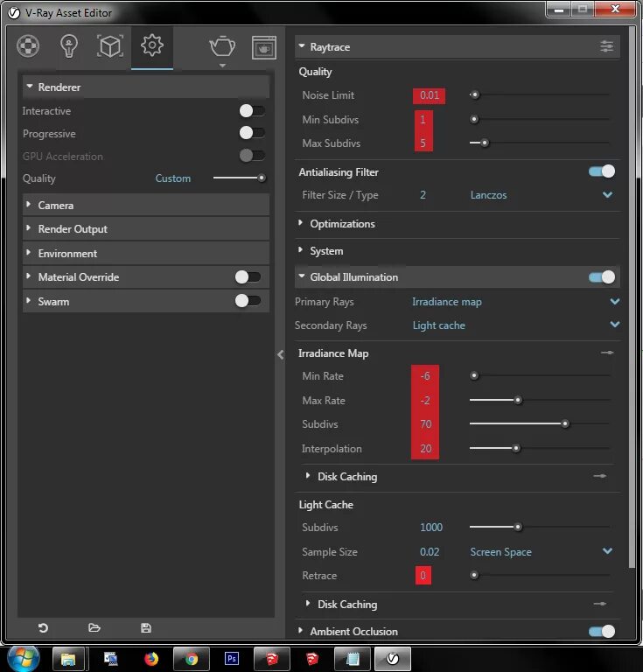The height and width of the screenshot is (672, 643).
Task: Toggle the Interactive switch
Action: point(252,111)
